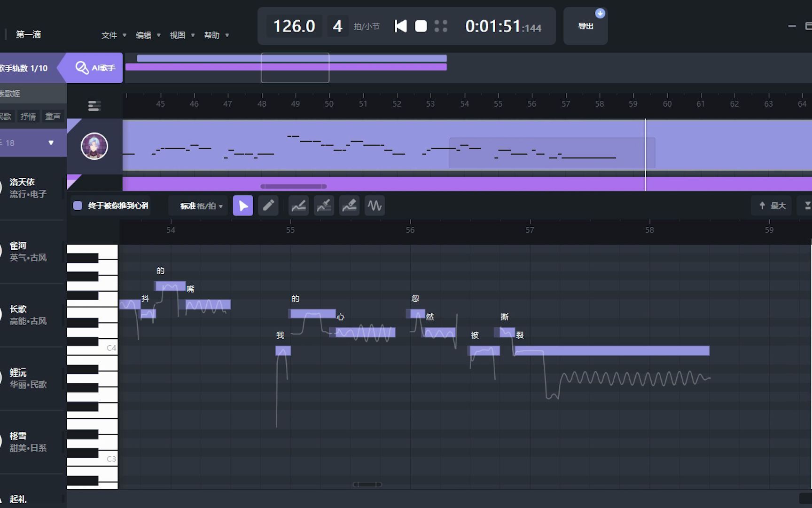Image resolution: width=812 pixels, height=508 pixels.
Task: Select the vibrato waveform tool
Action: click(375, 206)
